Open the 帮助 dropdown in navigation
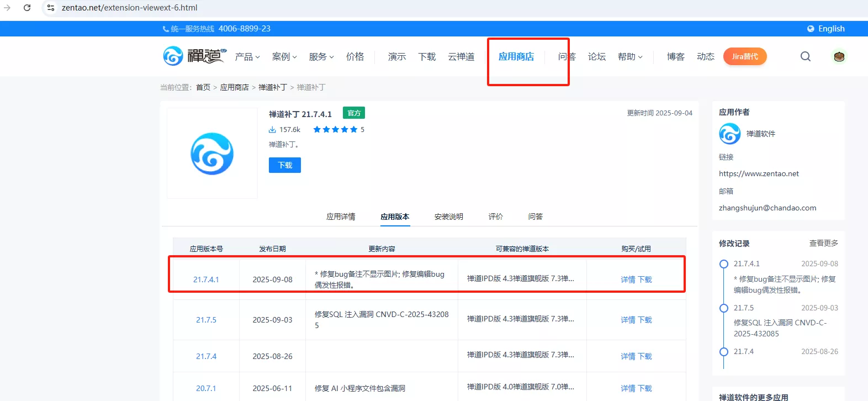868x401 pixels. click(x=629, y=57)
